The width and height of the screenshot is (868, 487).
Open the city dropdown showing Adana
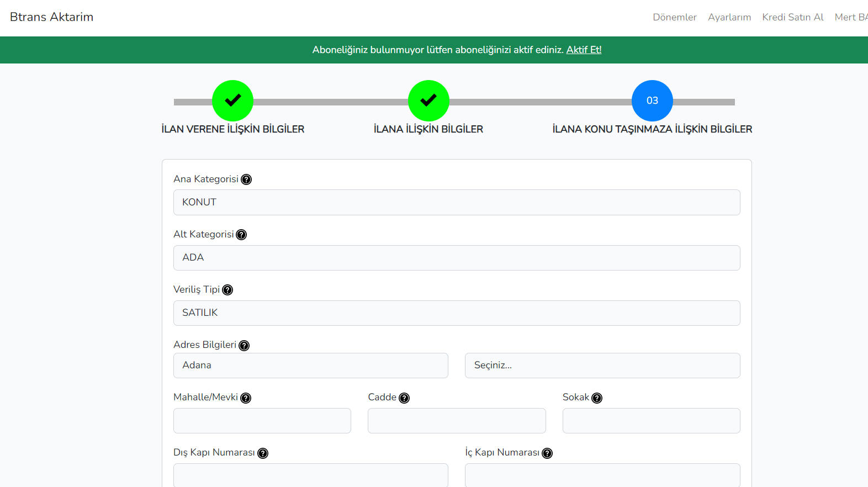(310, 366)
